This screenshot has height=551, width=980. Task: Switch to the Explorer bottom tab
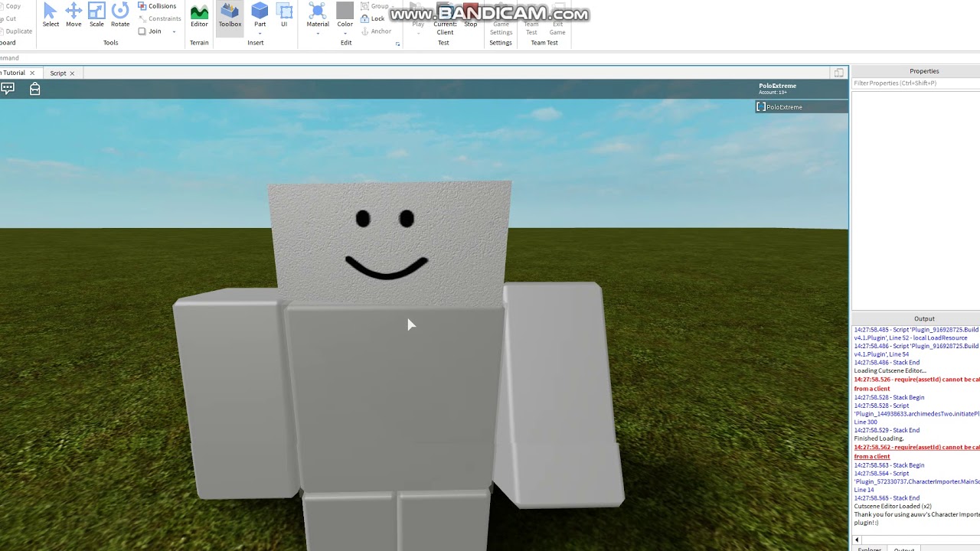coord(869,548)
